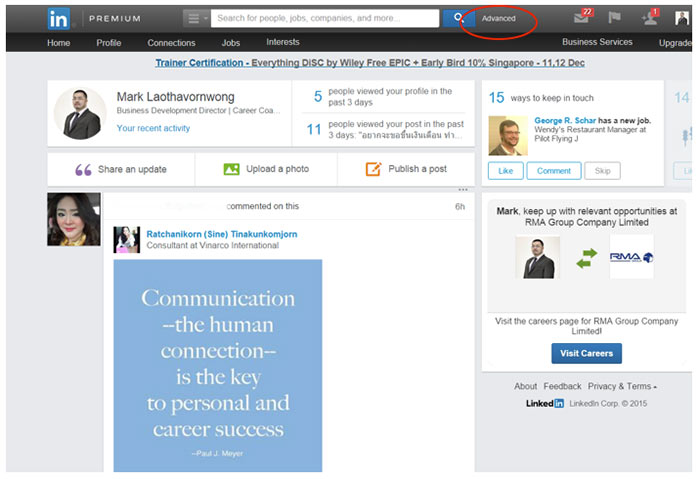700x479 pixels.
Task: Open notifications flag icon
Action: pos(614,18)
